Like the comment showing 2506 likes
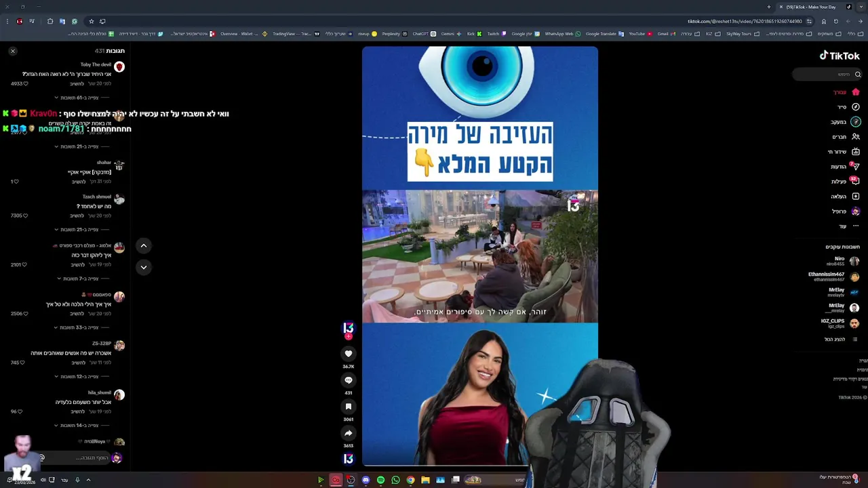868x488 pixels. [x=25, y=314]
